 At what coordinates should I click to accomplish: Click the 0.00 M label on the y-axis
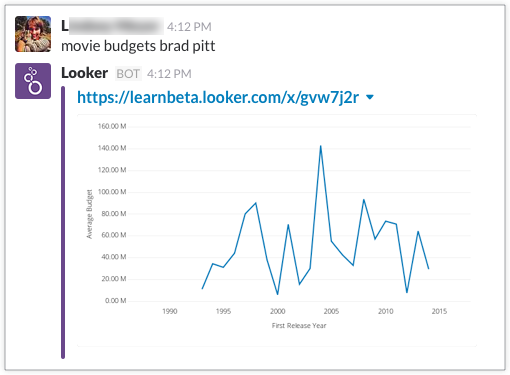click(x=116, y=301)
